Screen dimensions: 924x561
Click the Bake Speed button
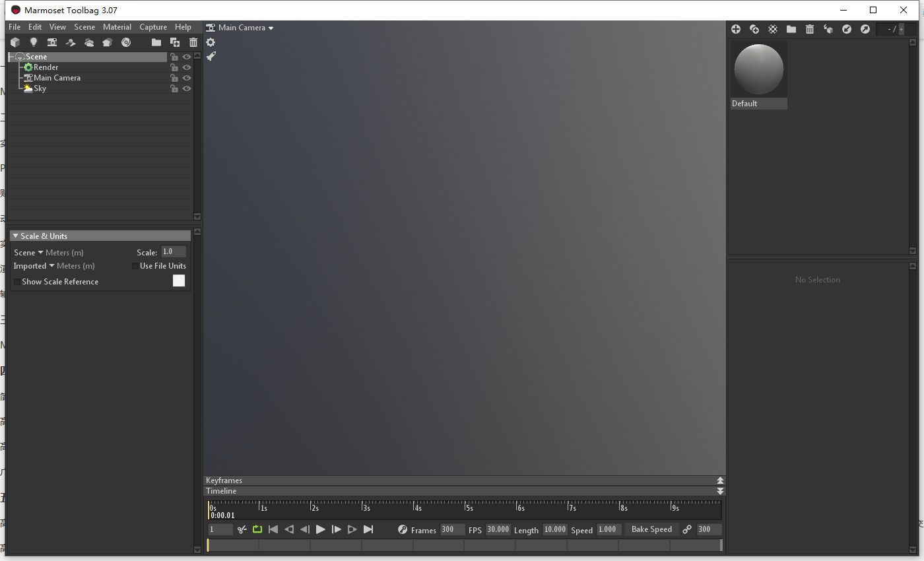coord(651,529)
